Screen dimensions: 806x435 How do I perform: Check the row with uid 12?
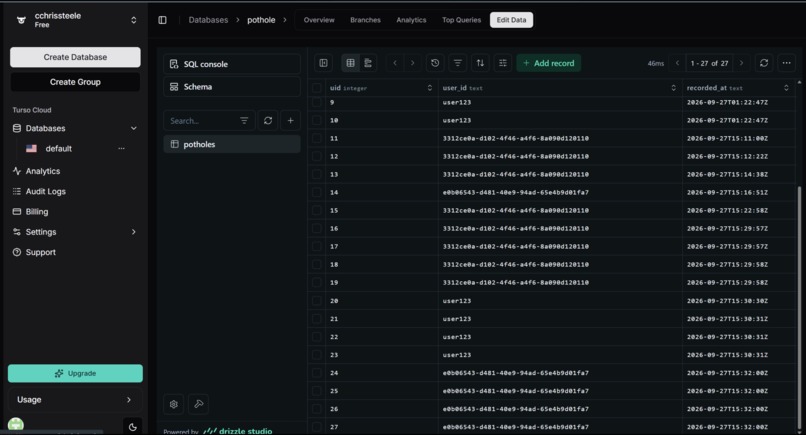pyautogui.click(x=317, y=156)
